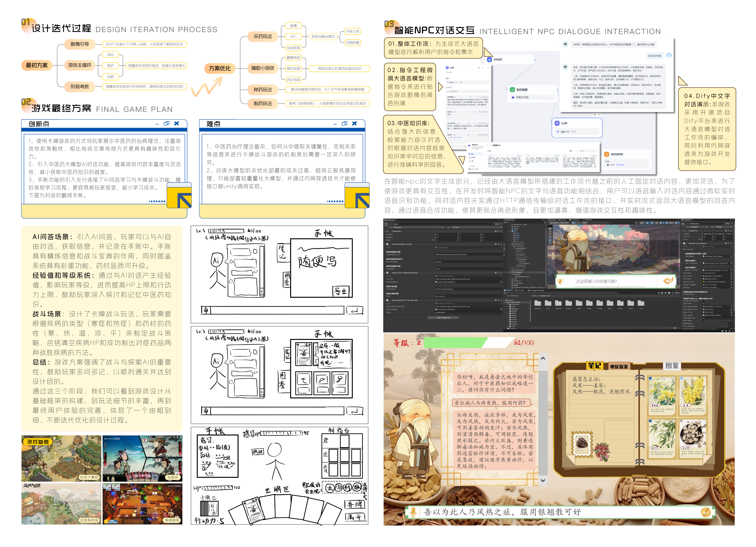Toggle the ChatAgent object active checkbox
Screen dimensions: 756x547
688,224
